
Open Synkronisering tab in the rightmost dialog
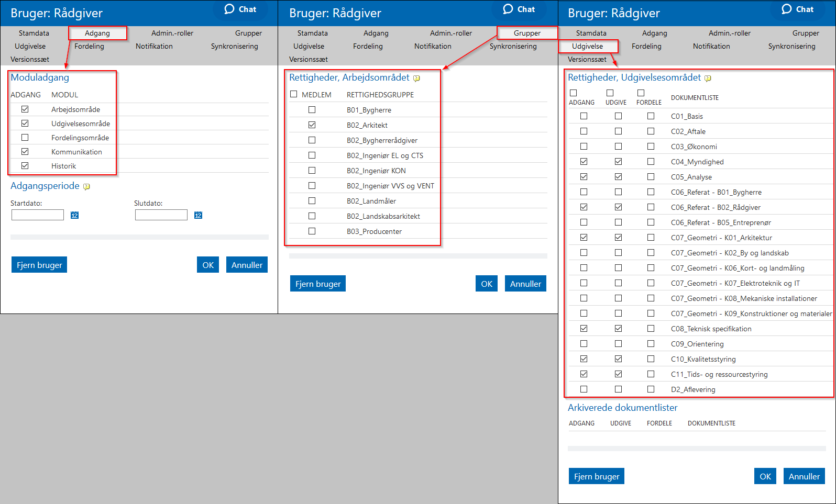(791, 46)
